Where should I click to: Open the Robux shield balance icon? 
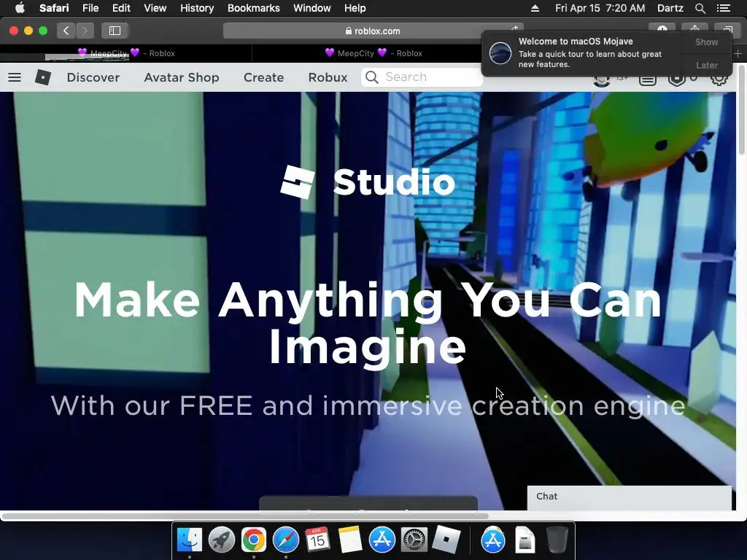coord(676,79)
